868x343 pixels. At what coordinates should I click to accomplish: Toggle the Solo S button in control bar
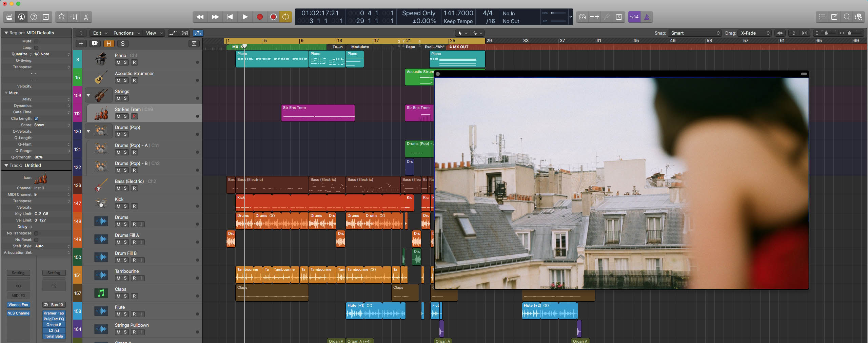pos(619,17)
